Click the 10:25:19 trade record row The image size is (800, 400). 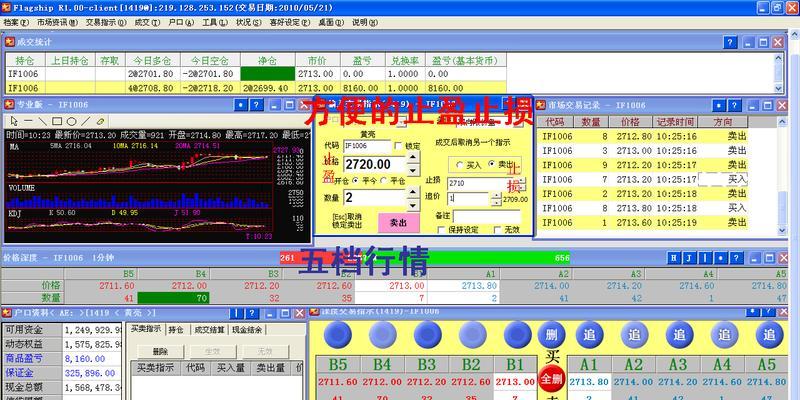[x=644, y=222]
